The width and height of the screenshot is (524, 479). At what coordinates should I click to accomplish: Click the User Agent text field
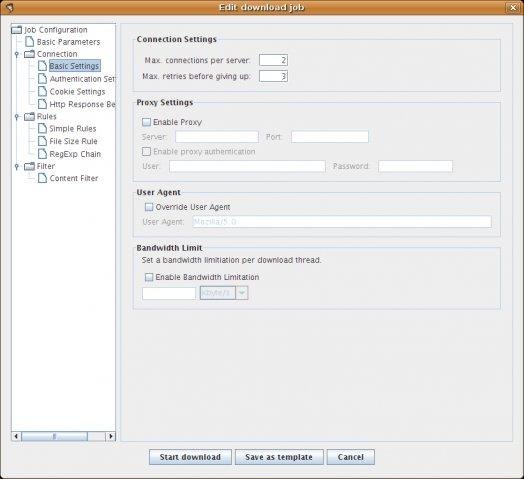click(x=342, y=222)
